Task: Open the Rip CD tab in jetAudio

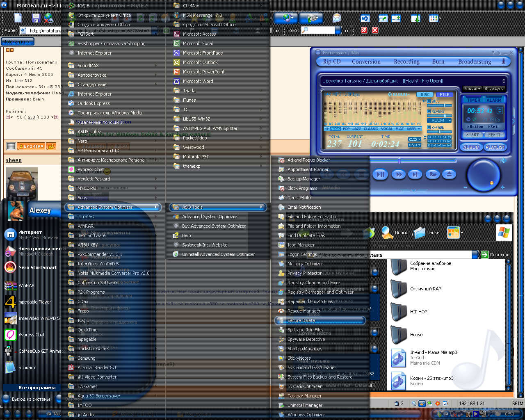Action: (x=332, y=62)
